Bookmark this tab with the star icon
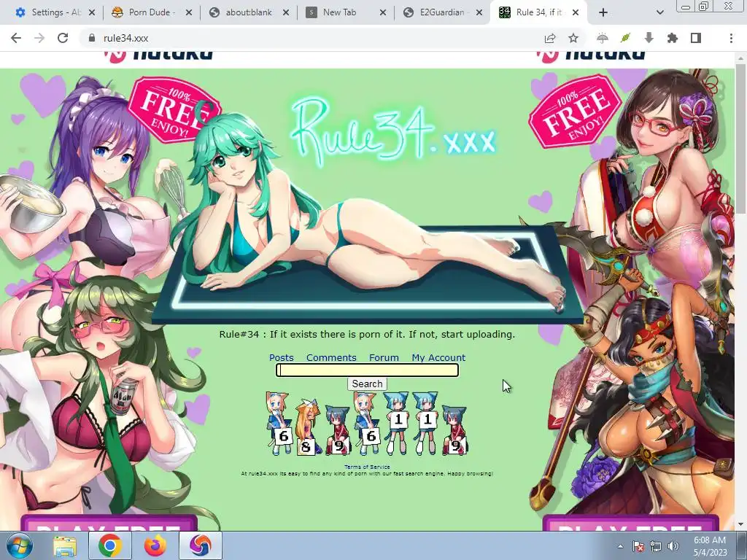 [573, 38]
